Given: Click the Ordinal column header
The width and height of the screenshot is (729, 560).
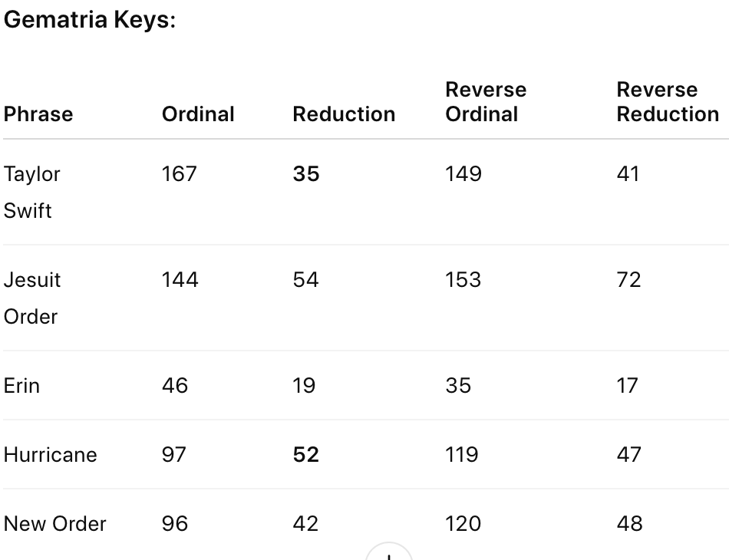Looking at the screenshot, I should click(198, 114).
